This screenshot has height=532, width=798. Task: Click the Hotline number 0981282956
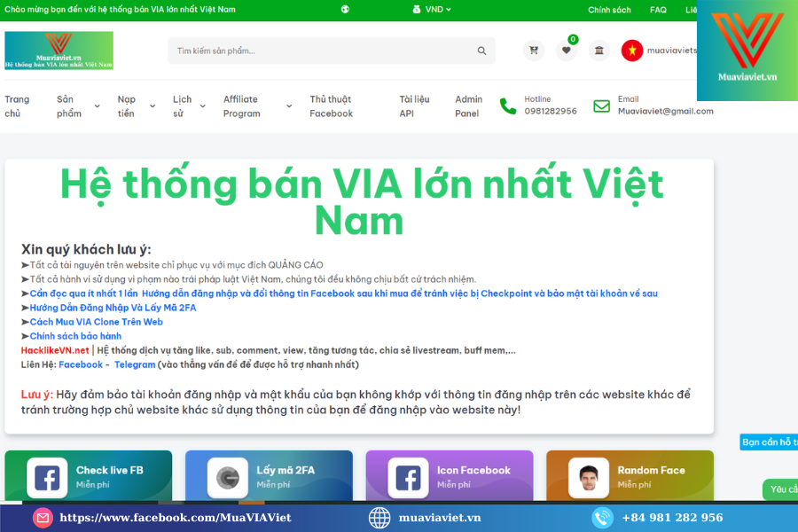551,111
